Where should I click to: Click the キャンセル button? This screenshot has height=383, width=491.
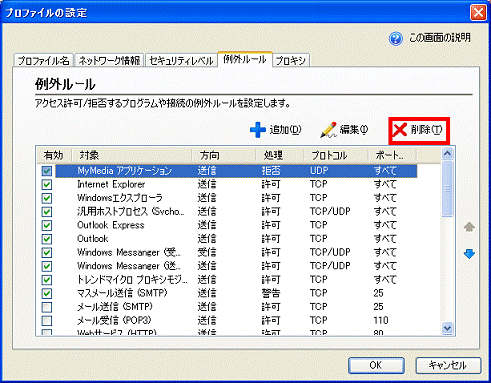click(448, 365)
